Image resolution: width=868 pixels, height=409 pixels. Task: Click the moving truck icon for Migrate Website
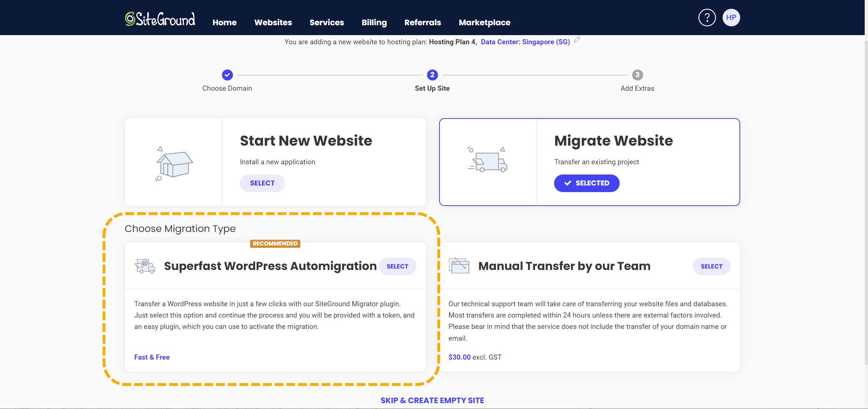[x=488, y=161]
